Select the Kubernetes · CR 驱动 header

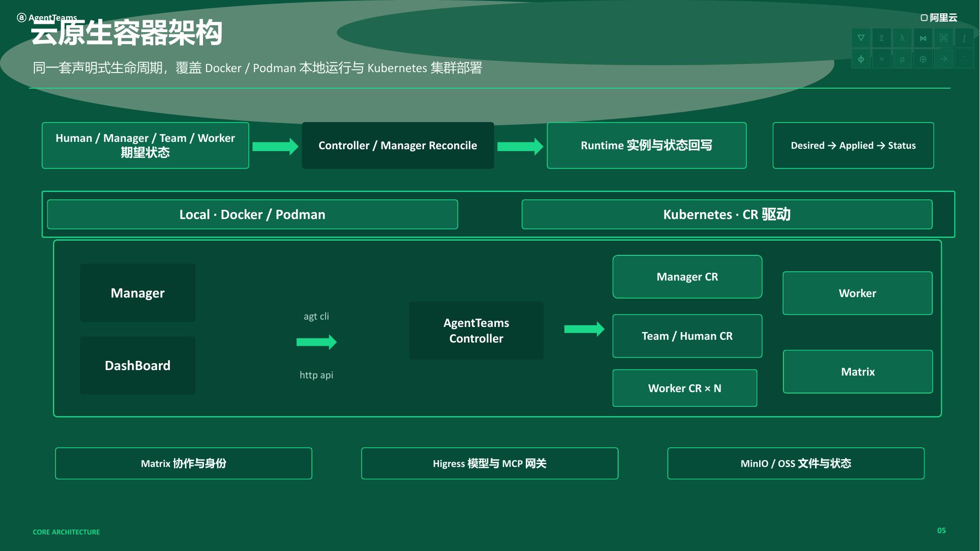point(727,214)
